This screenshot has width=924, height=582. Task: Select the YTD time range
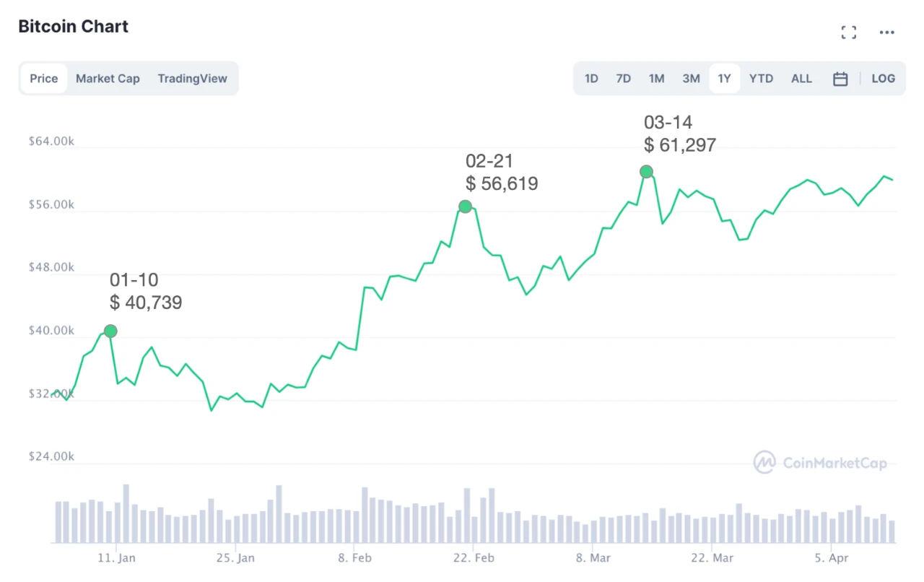(x=761, y=79)
